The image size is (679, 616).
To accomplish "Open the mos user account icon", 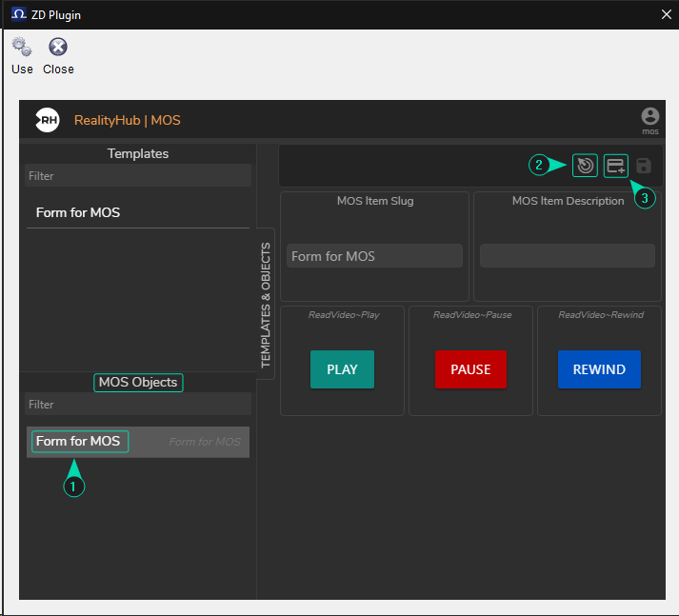I will 650,117.
